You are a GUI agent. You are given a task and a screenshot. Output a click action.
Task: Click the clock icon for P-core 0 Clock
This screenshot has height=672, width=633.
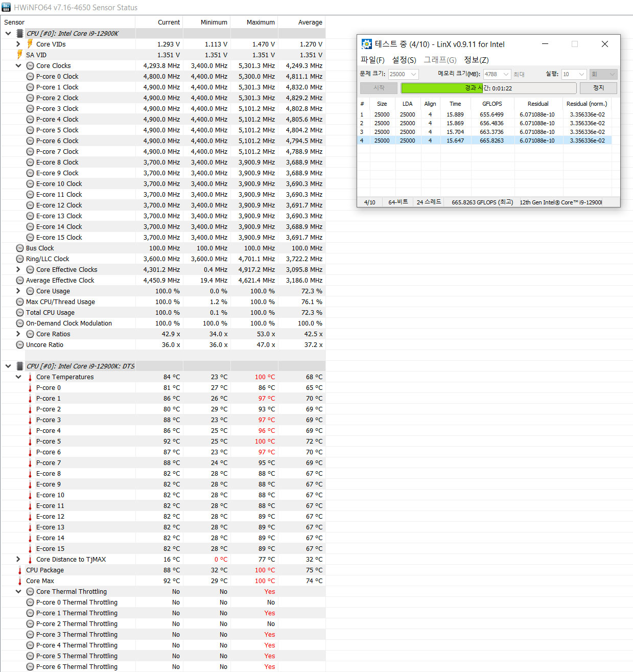[30, 76]
